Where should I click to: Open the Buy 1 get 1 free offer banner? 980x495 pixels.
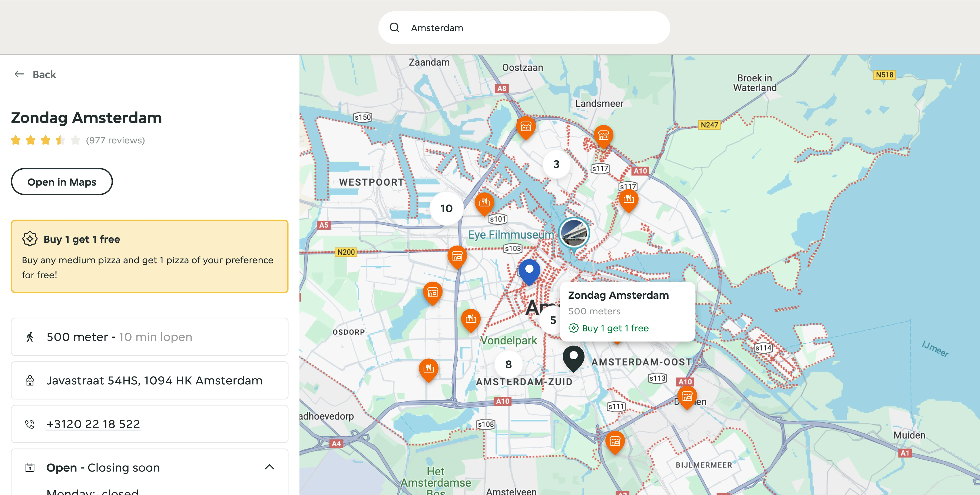click(x=149, y=256)
